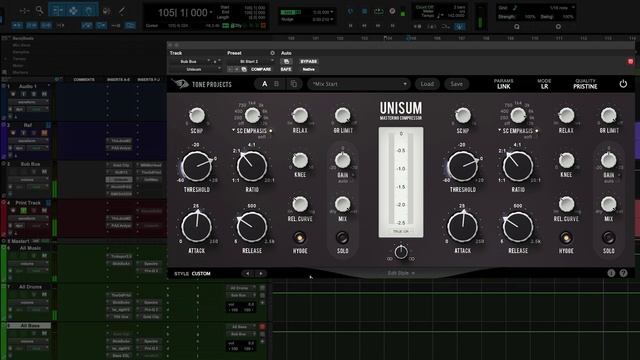Select the Print Track name in track list

pos(28,203)
